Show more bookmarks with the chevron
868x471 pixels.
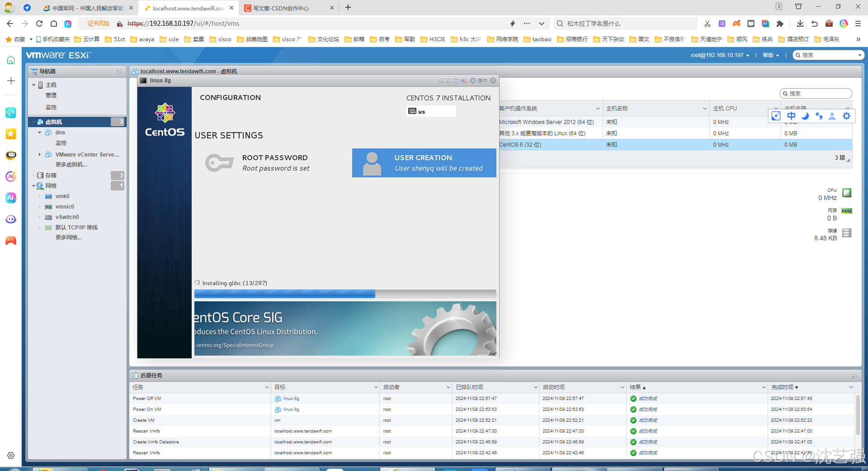[x=858, y=39]
